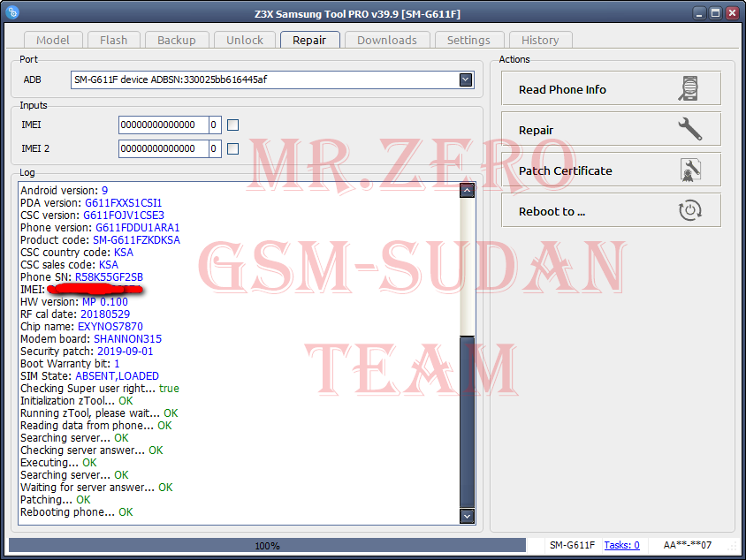Click the IMEI check digit field
This screenshot has height=560, width=746.
(x=215, y=125)
